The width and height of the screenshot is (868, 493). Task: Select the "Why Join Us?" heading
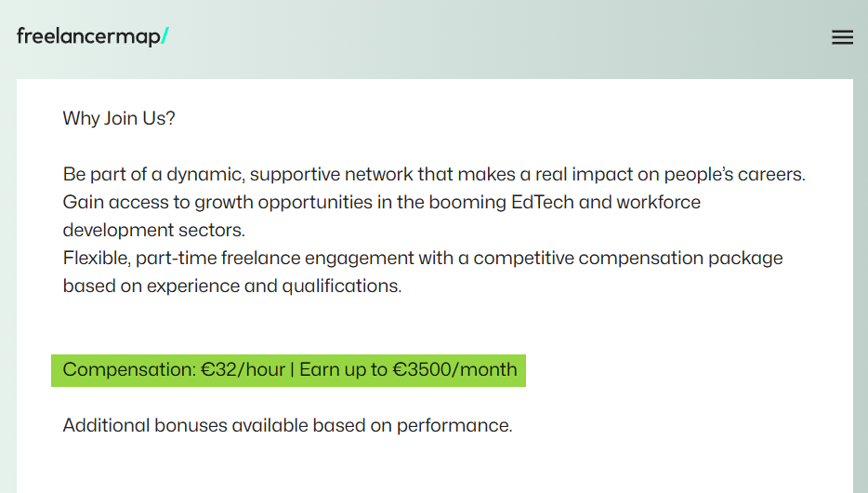[x=119, y=118]
